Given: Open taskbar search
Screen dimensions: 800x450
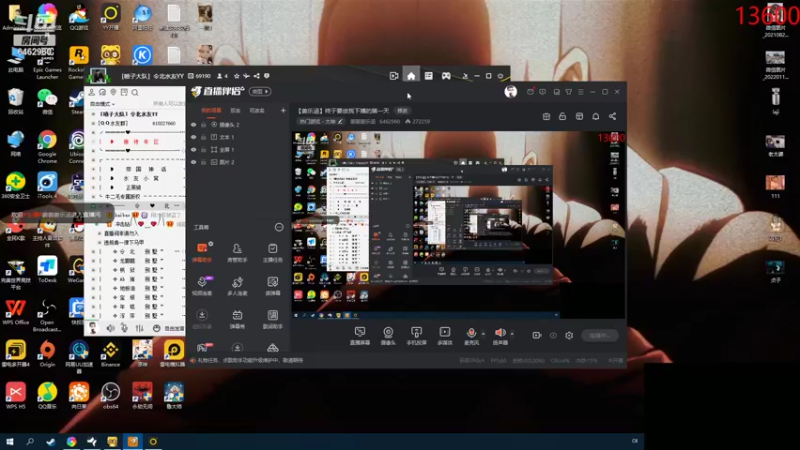Looking at the screenshot, I should (x=30, y=441).
